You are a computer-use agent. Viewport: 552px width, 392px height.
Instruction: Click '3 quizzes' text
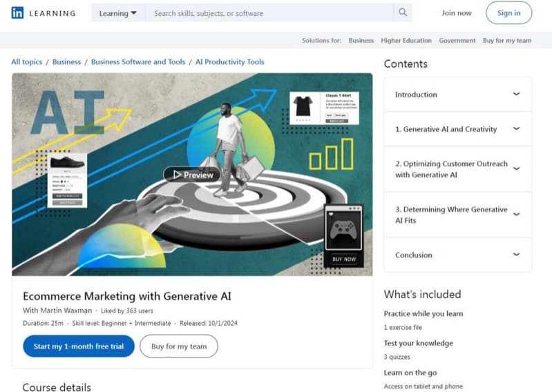(x=397, y=357)
